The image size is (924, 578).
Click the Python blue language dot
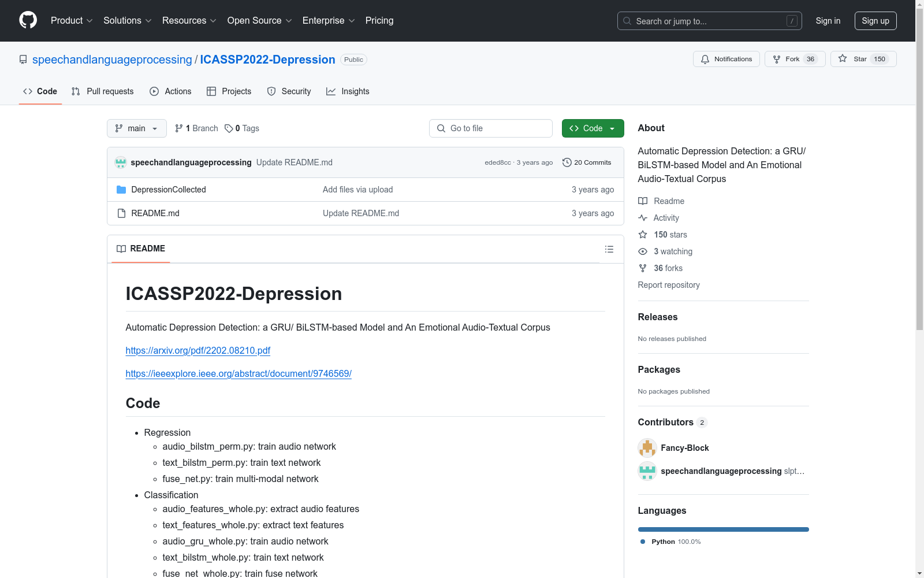click(643, 542)
